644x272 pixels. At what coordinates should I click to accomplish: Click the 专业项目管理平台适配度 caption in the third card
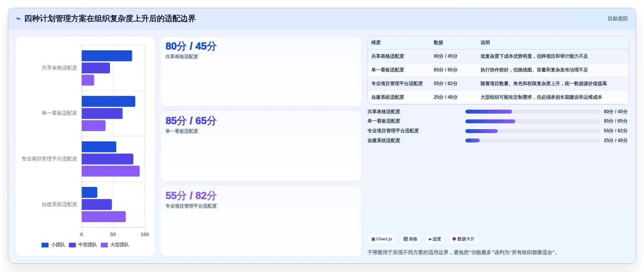tap(191, 206)
